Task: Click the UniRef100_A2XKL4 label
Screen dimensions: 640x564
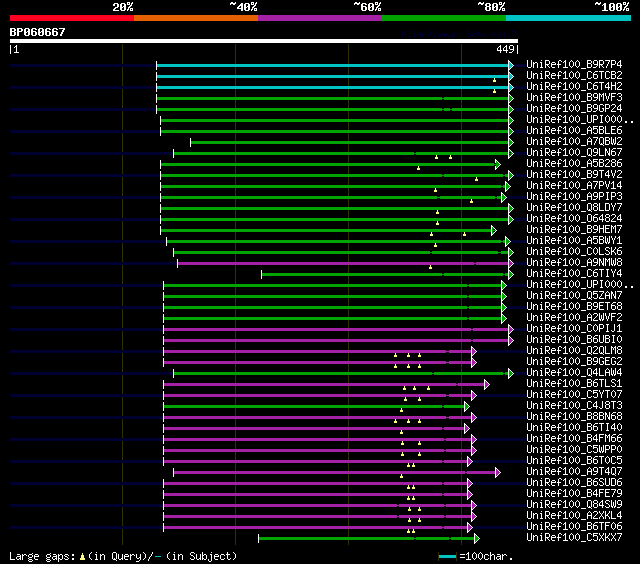Action: pos(574,516)
